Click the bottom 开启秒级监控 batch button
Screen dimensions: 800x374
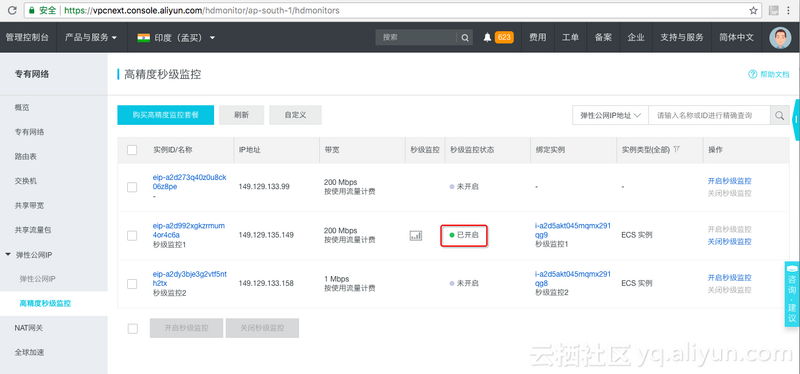click(186, 328)
